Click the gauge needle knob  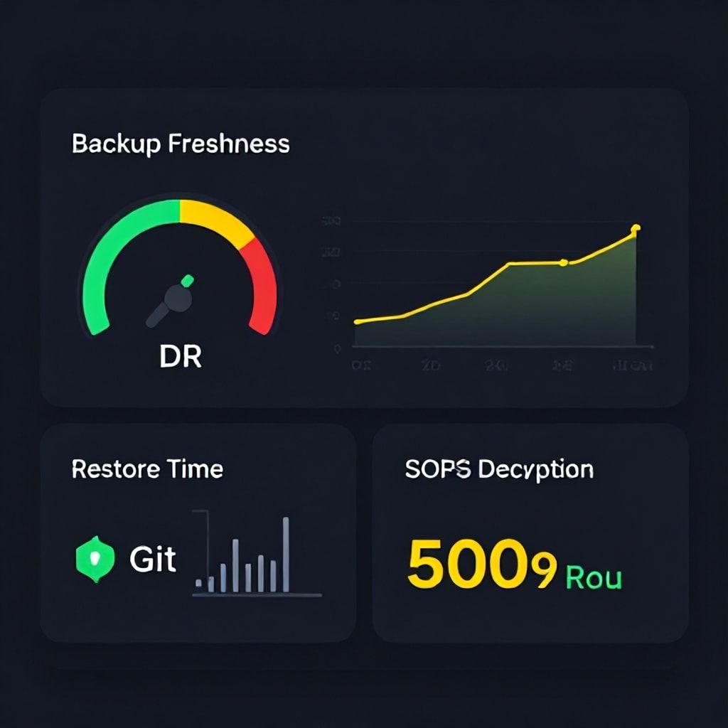(177, 299)
